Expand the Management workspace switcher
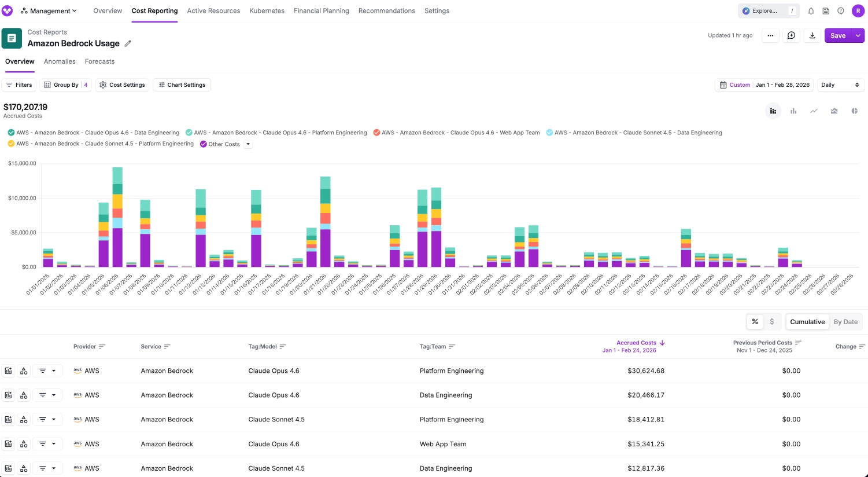 point(49,10)
